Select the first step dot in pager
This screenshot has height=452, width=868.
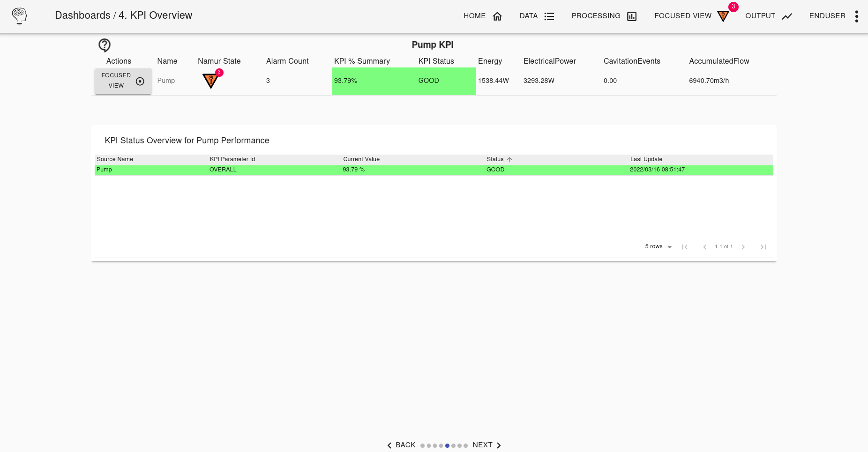[422, 446]
